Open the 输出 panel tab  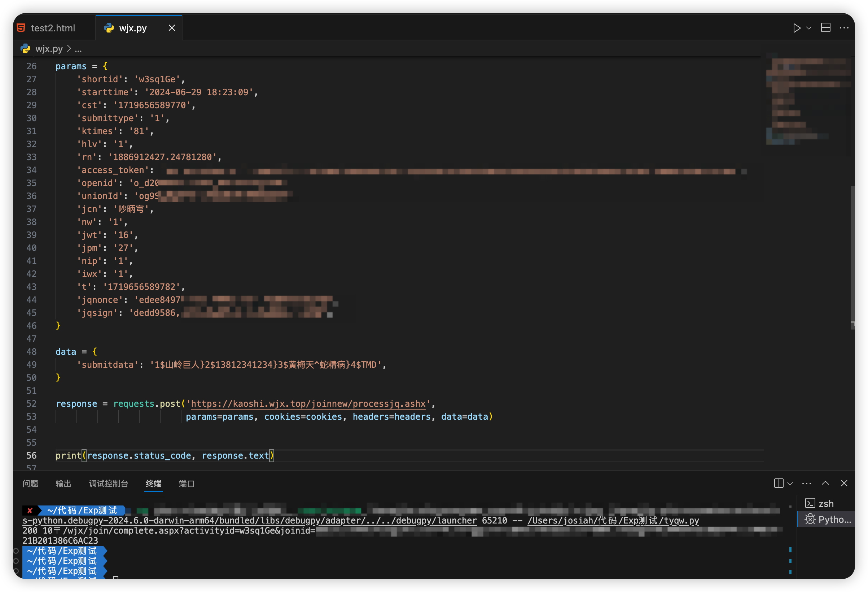pyautogui.click(x=63, y=483)
